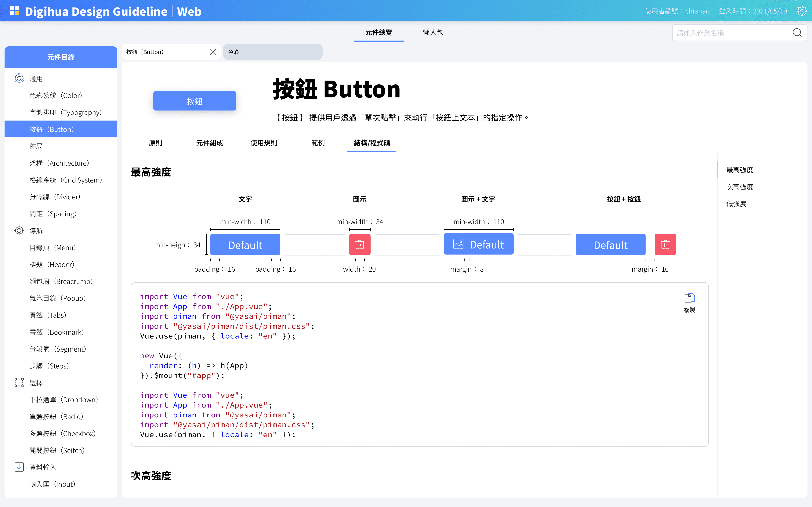Open 色彩系統 (Color) in sidebar

tap(56, 96)
